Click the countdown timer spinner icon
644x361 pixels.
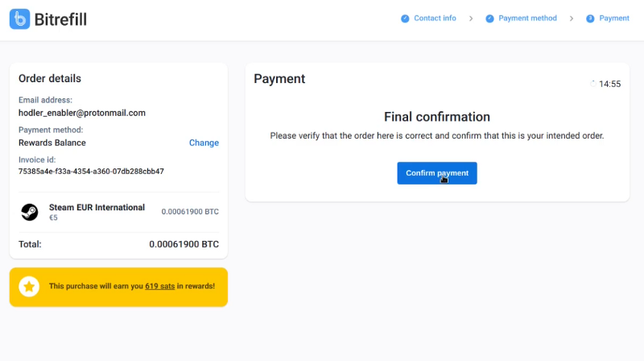pos(593,84)
